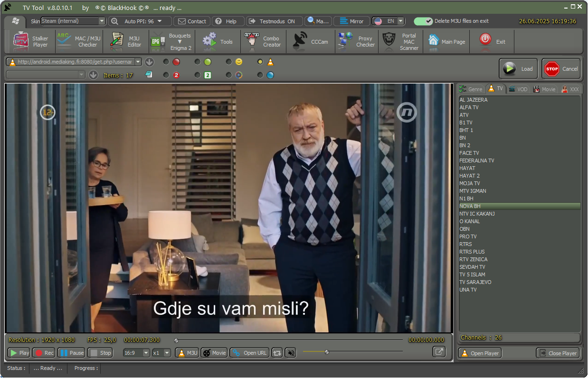This screenshot has width=588, height=378.
Task: Click the eraser icon next to Items count
Action: (149, 75)
